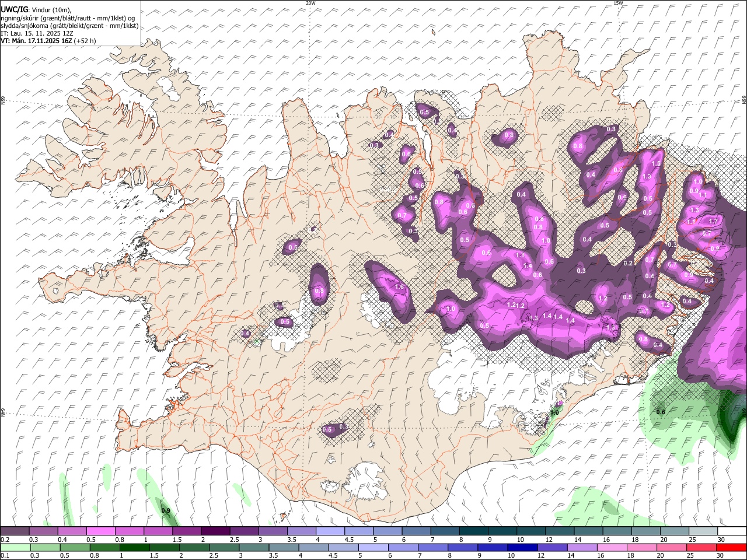Select the upper legend swatch between 1.5 and 2
The height and width of the screenshot is (560, 747).
(x=187, y=531)
